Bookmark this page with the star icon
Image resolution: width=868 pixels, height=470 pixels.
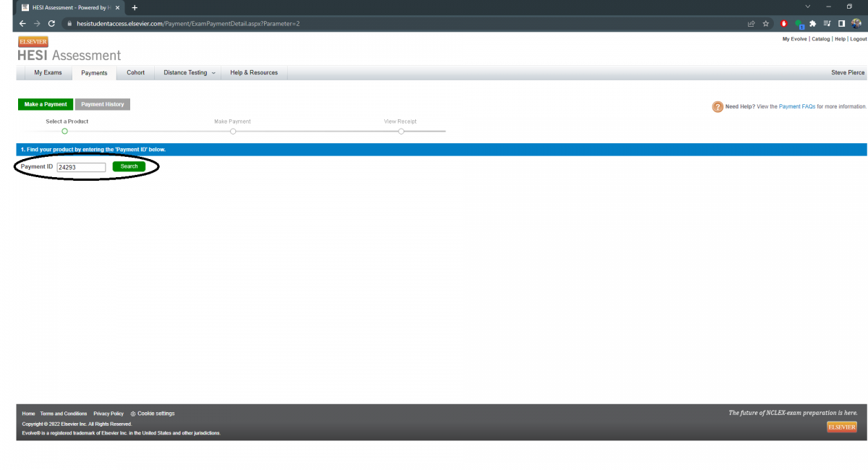pyautogui.click(x=765, y=23)
